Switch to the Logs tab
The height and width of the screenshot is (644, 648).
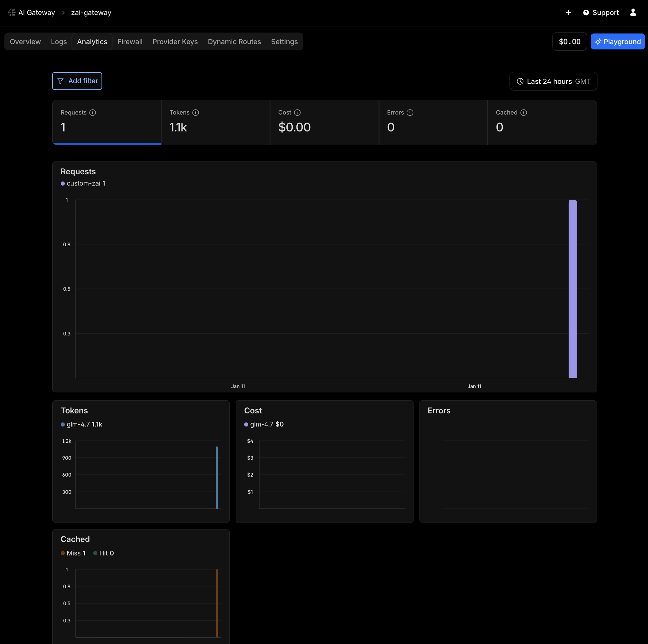pyautogui.click(x=59, y=42)
